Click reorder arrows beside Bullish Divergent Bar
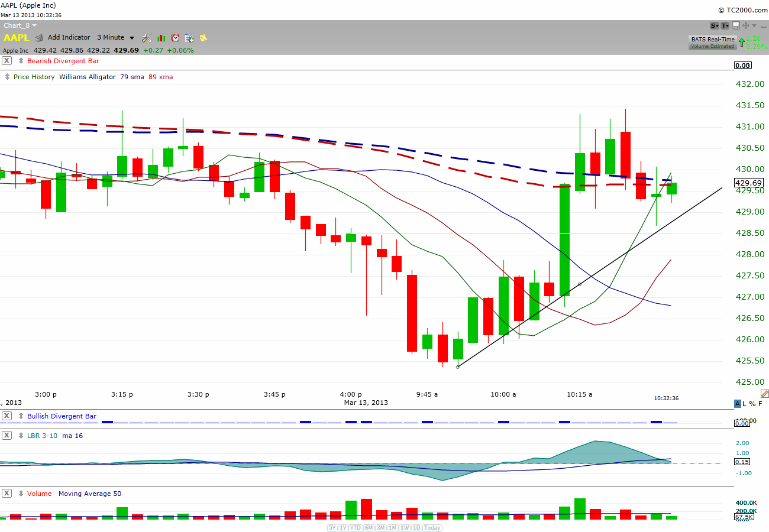Screen dimensions: 769x532 [x=20, y=416]
